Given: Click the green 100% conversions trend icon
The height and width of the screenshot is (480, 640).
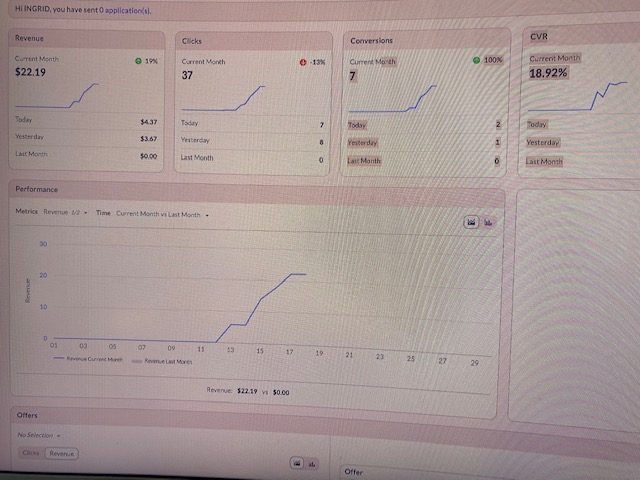Looking at the screenshot, I should [476, 60].
